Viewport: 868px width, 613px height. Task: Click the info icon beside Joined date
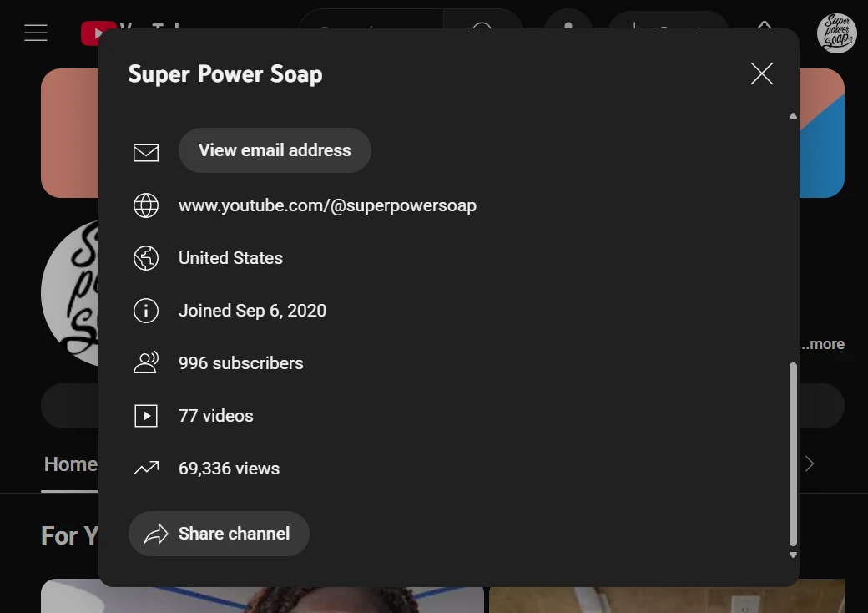tap(146, 311)
